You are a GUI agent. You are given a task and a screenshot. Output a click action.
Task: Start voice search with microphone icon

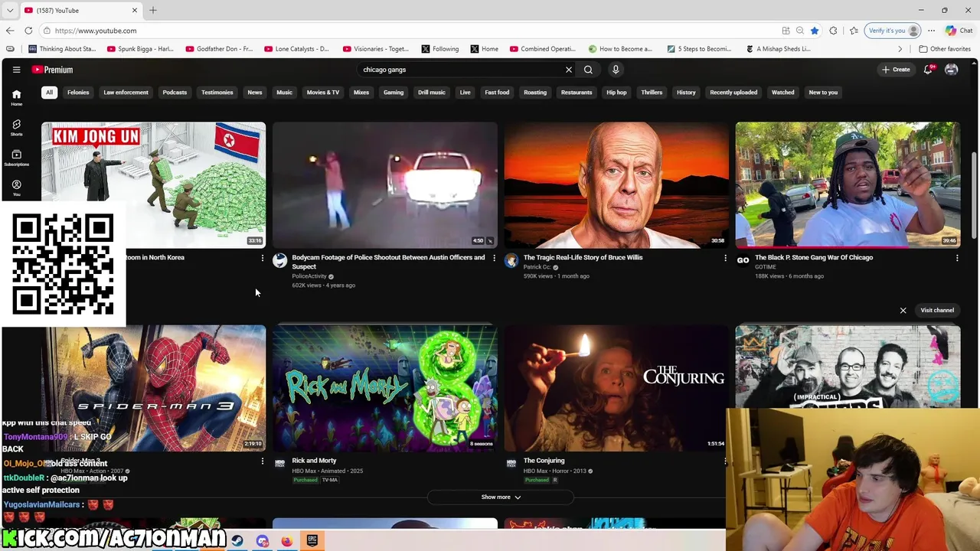click(616, 70)
